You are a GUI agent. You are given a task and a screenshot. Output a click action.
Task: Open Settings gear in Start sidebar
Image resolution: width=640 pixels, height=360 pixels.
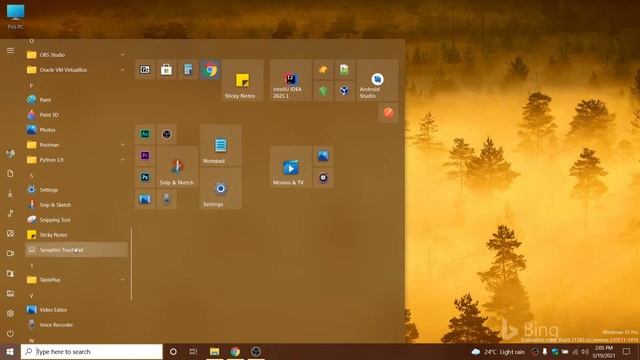[x=10, y=313]
